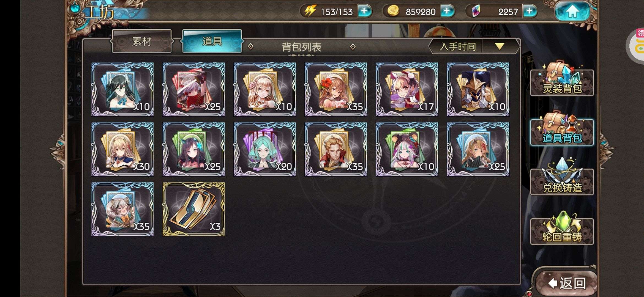Select the black-haired character card X10
Screen dimensions: 644x297
pos(122,89)
